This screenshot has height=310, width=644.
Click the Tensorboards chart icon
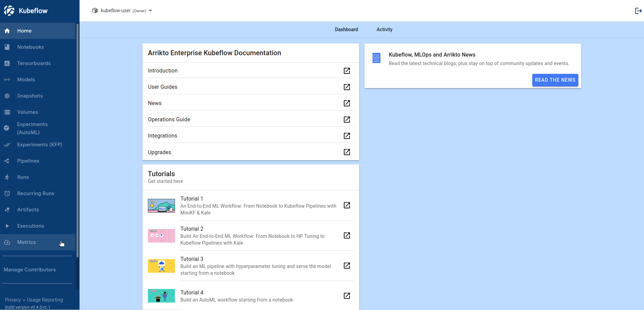click(7, 63)
